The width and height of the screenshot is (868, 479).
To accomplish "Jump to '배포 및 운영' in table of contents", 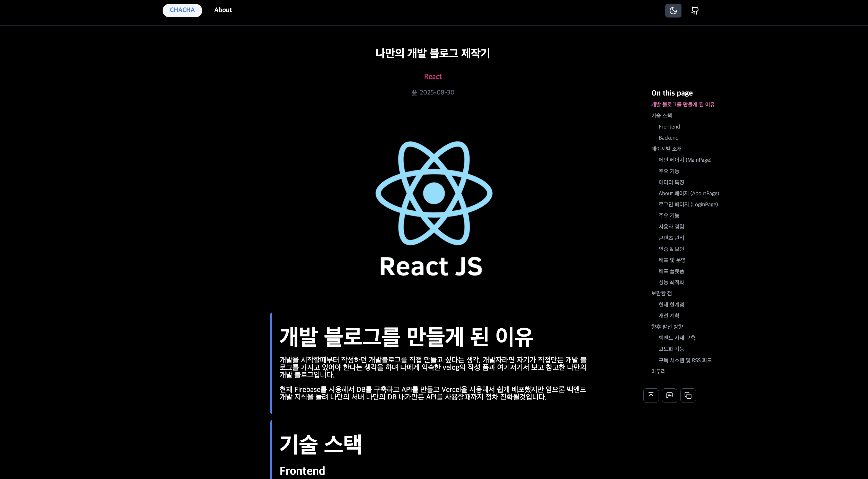I will 672,260.
